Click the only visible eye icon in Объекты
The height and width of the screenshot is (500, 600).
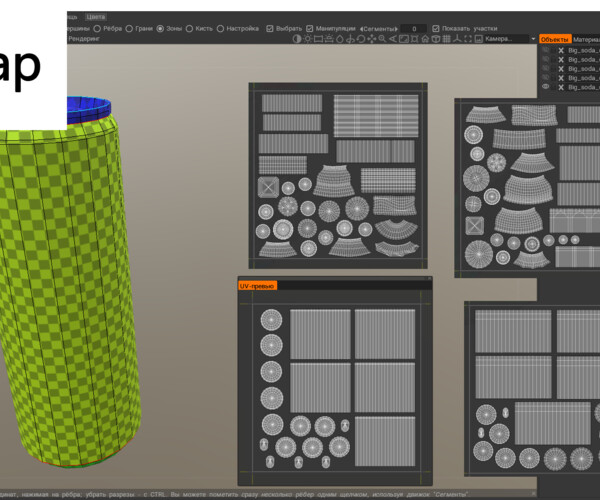[x=546, y=87]
